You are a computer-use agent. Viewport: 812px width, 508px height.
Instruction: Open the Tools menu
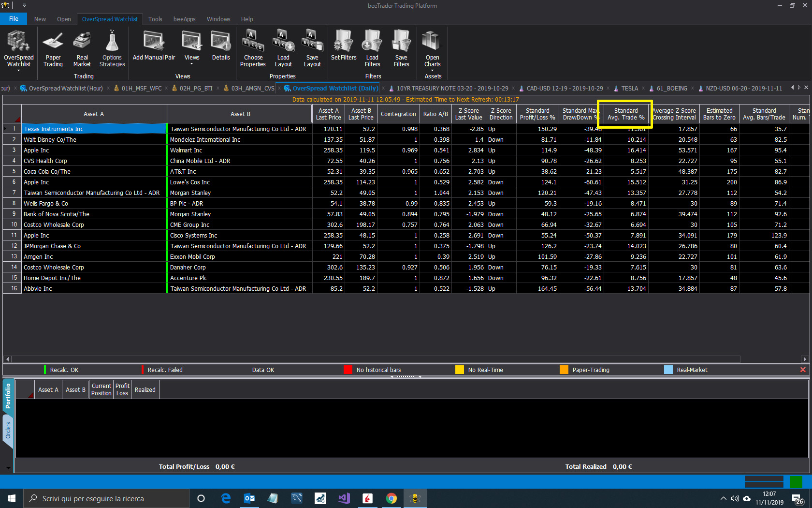click(x=155, y=19)
